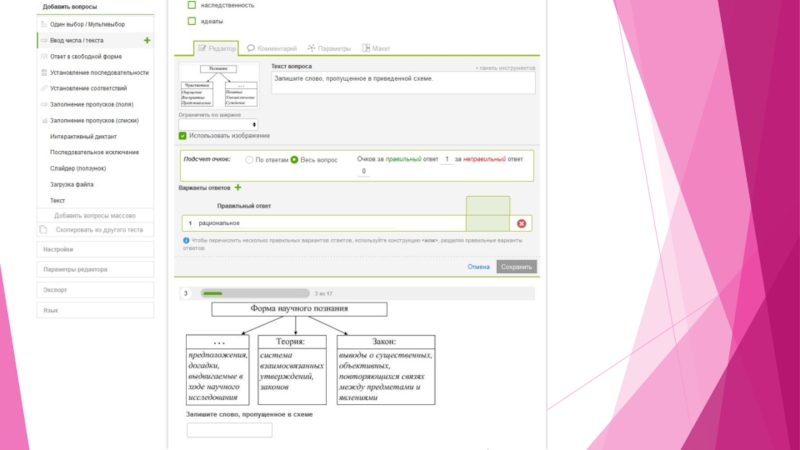Screen dimensions: 800x450
Task: Click the icon beside Заполнение пропусков (поля)
Action: [44, 104]
